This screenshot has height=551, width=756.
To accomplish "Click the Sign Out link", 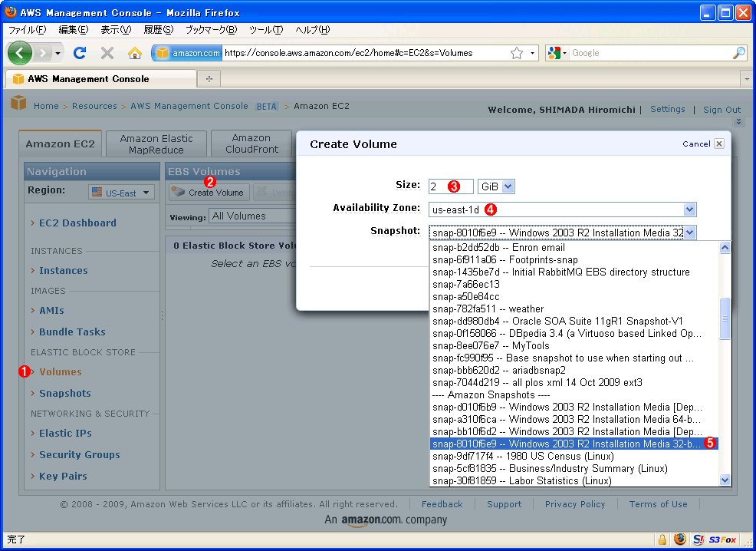I will 721,110.
